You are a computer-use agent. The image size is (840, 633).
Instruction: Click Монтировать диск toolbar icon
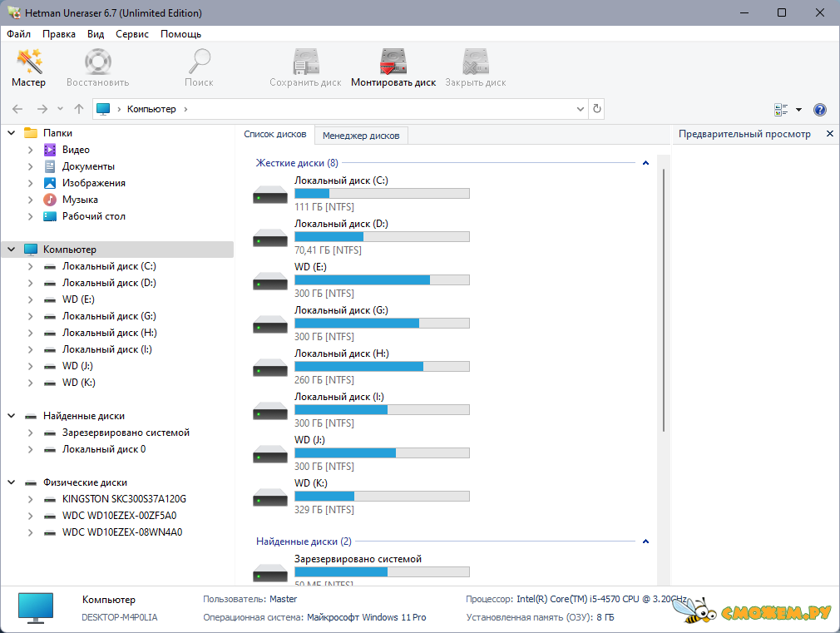393,61
